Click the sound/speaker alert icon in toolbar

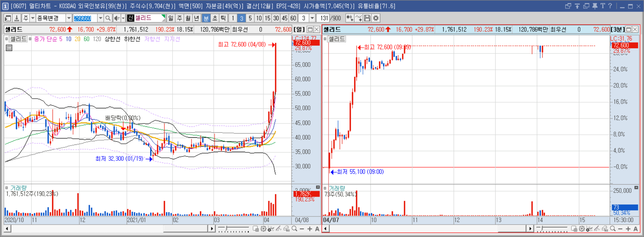116,18
